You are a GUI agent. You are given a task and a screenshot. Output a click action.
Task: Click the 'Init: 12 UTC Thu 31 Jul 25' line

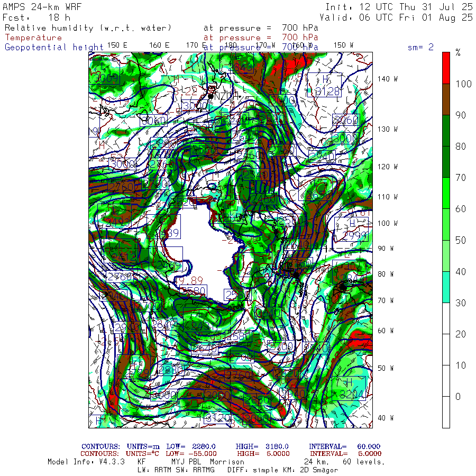[x=399, y=7]
